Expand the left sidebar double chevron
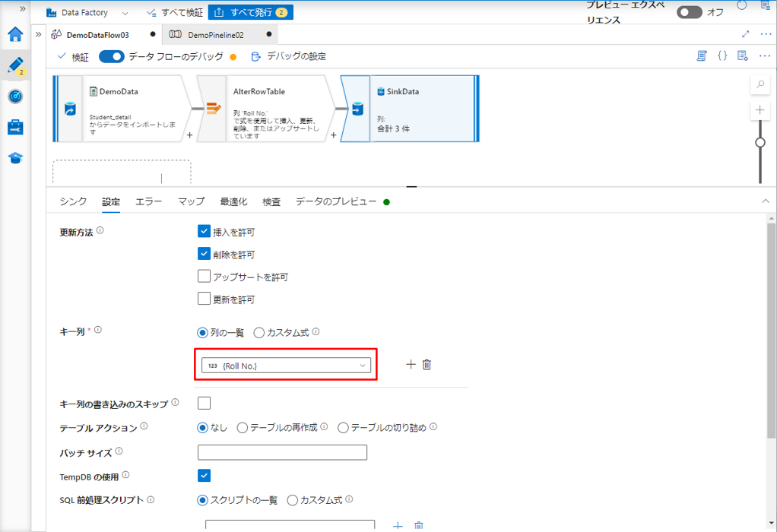This screenshot has height=532, width=777. 22,8
